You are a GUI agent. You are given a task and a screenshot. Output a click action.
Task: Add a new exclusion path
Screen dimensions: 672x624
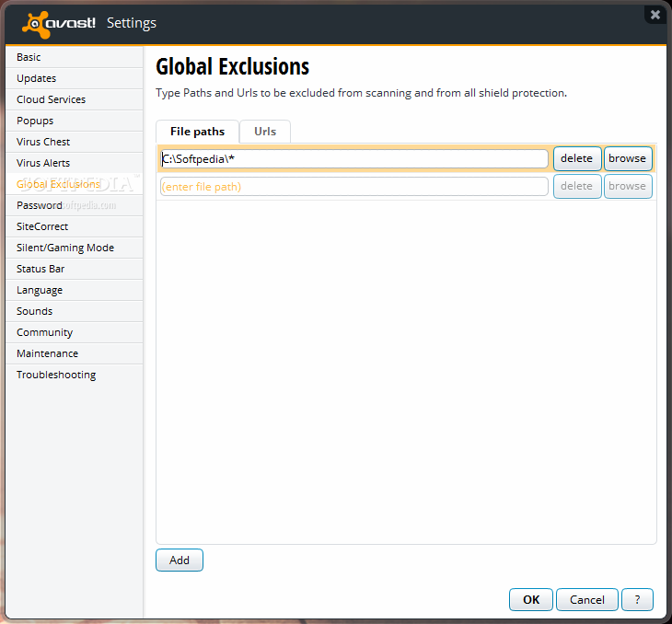coord(180,560)
